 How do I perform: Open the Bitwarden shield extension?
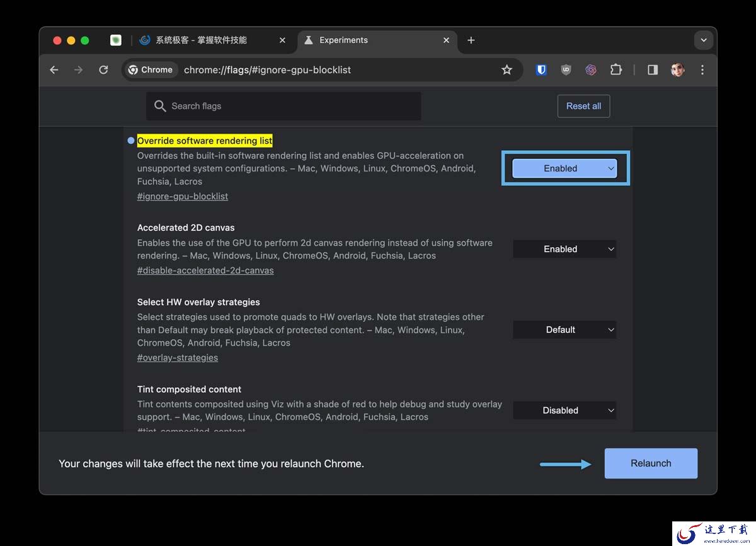point(541,70)
